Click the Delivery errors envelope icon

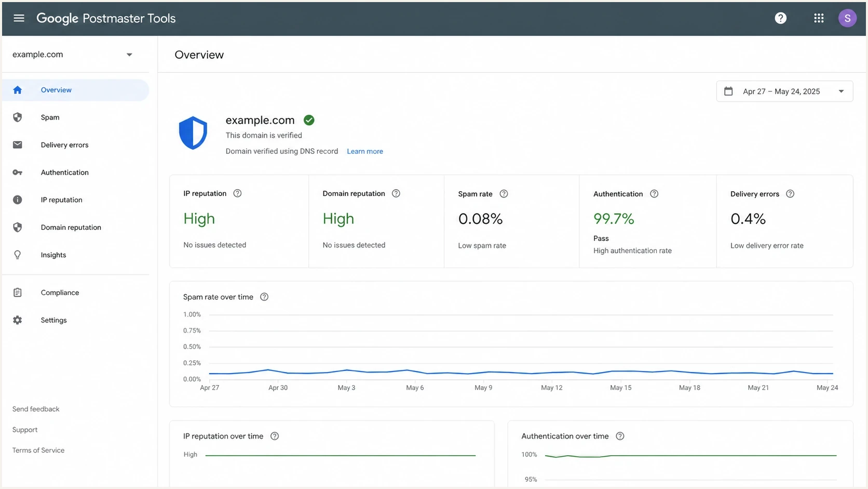18,145
